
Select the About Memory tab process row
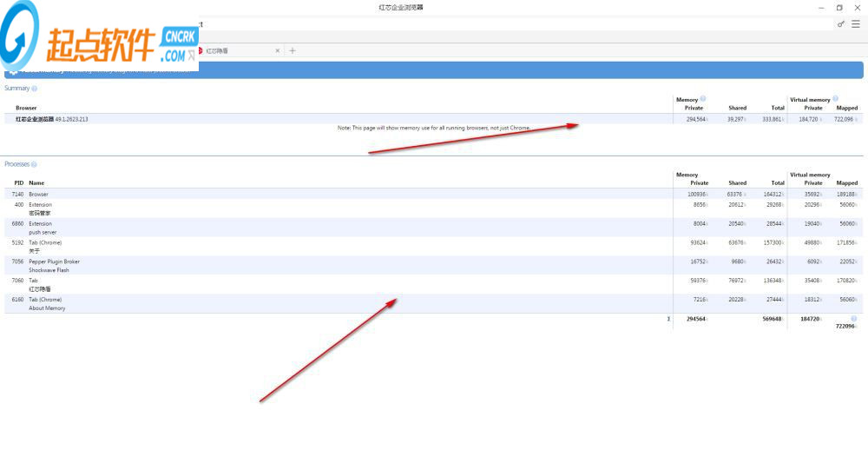click(433, 303)
